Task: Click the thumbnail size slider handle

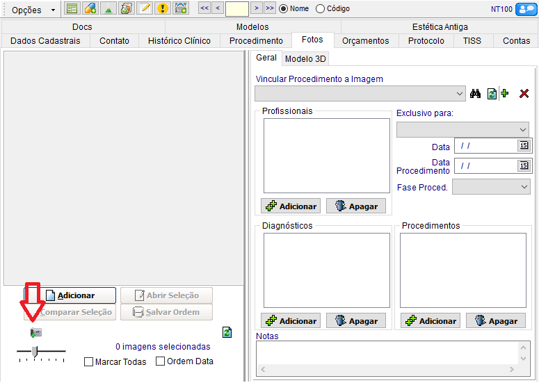Action: 35,352
